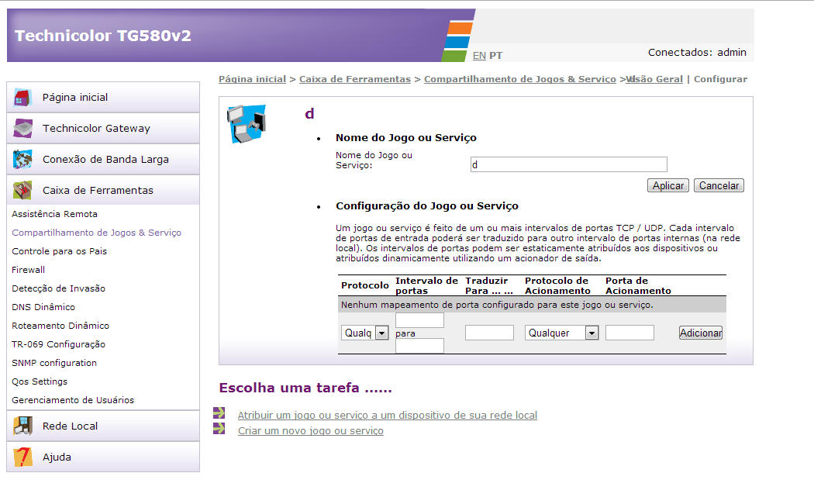Open Página inicial sidebar menu
The height and width of the screenshot is (504, 814).
coord(103,97)
